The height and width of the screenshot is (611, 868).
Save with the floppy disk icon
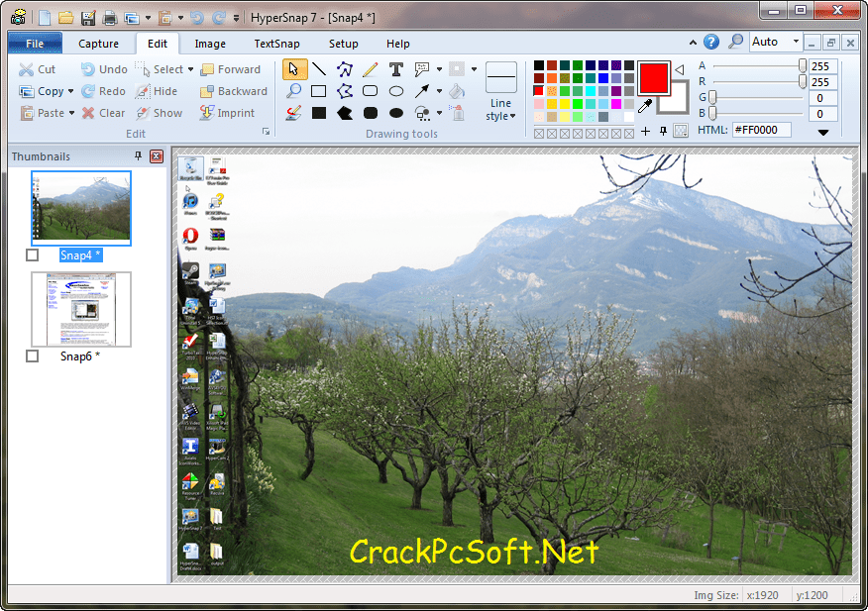point(88,18)
